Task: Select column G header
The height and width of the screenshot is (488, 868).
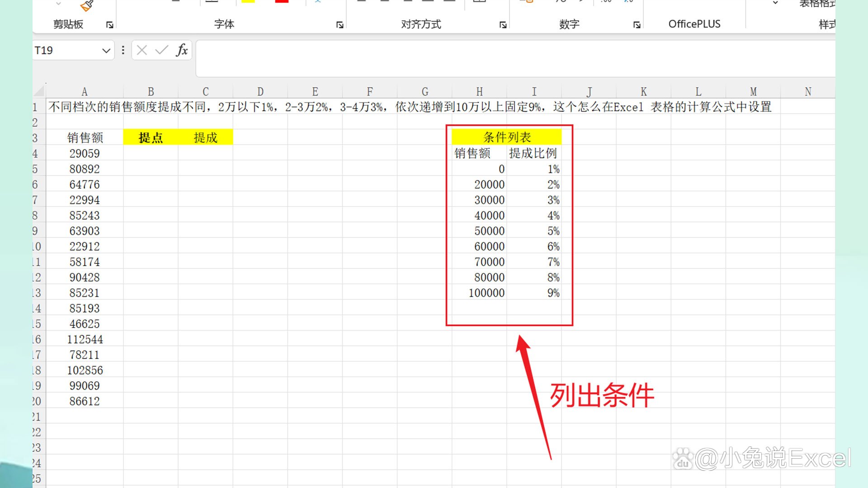Action: (425, 92)
